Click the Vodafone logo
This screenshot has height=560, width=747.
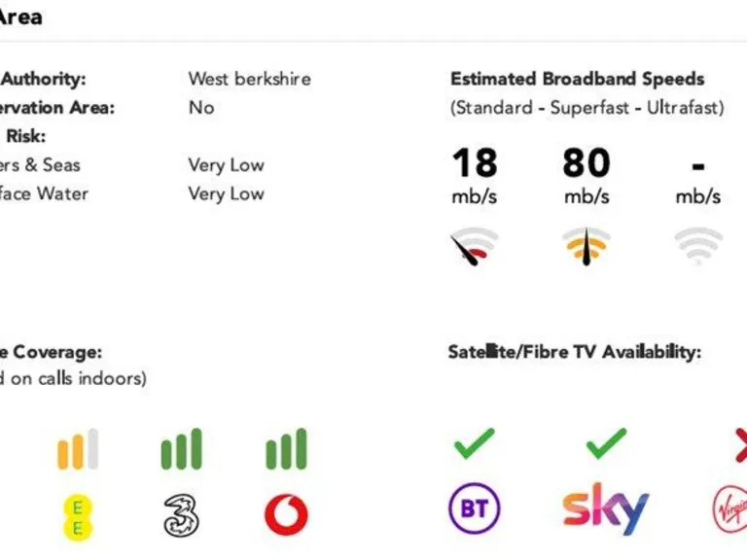[286, 514]
